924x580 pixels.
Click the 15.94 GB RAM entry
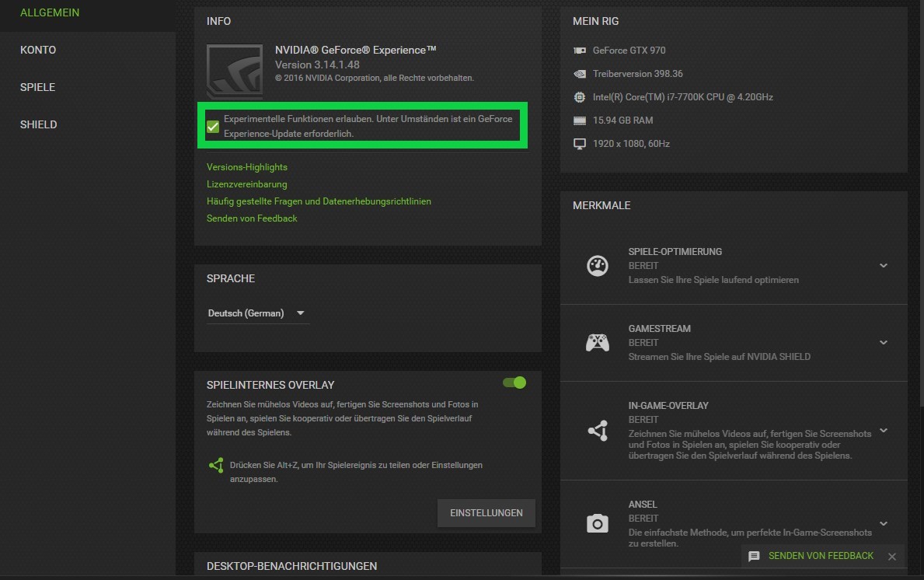622,121
